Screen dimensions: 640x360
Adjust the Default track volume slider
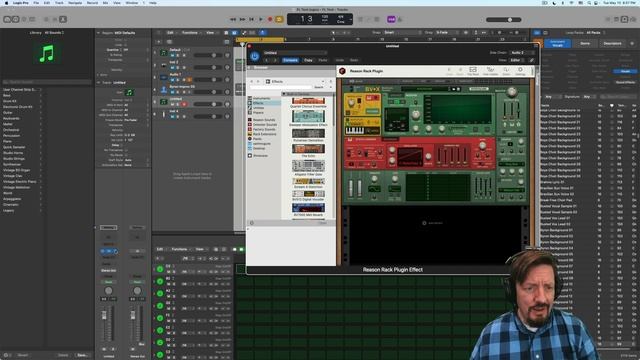coord(208,55)
